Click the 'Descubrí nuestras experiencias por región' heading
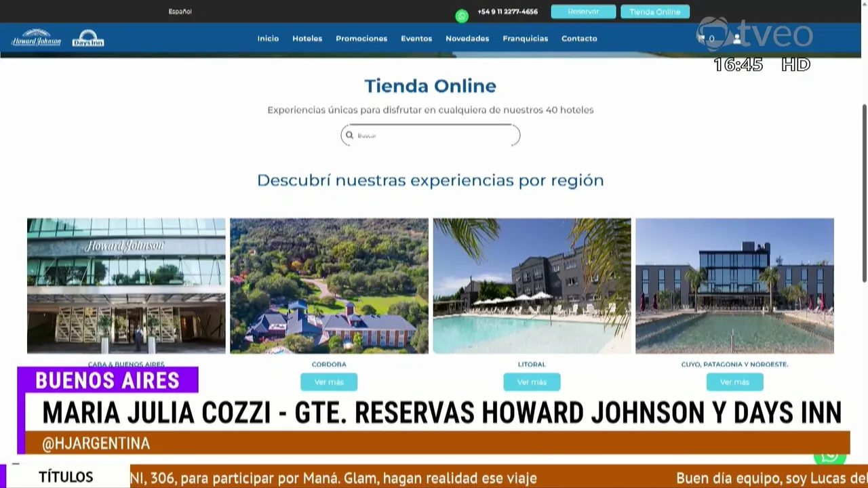Image resolution: width=868 pixels, height=488 pixels. click(x=431, y=180)
